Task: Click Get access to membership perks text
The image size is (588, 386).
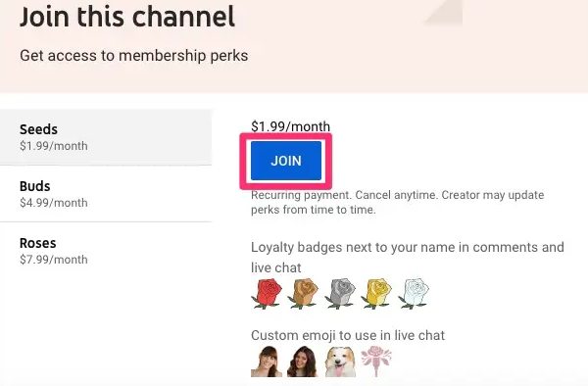Action: (134, 56)
